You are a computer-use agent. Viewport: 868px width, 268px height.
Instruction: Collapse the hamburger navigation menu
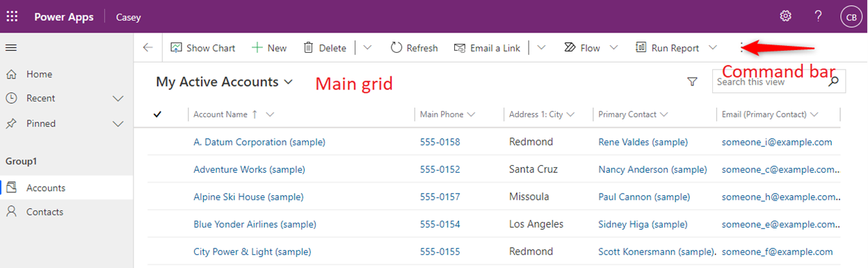(11, 48)
